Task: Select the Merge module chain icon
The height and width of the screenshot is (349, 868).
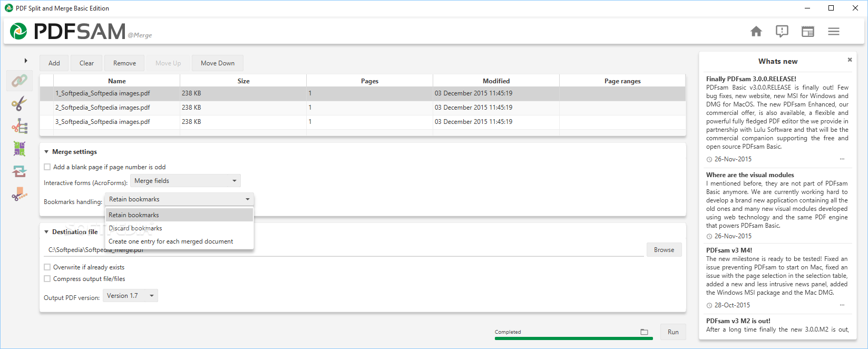Action: [19, 81]
